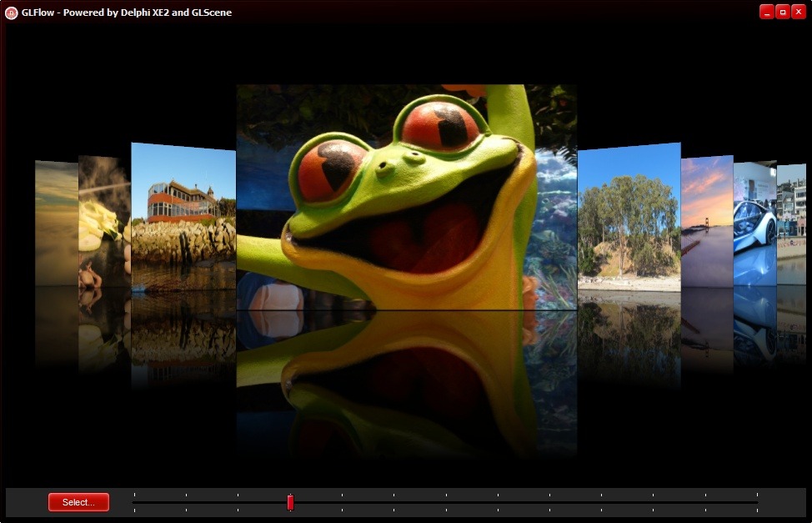Select the frog image in the center

[x=407, y=197]
